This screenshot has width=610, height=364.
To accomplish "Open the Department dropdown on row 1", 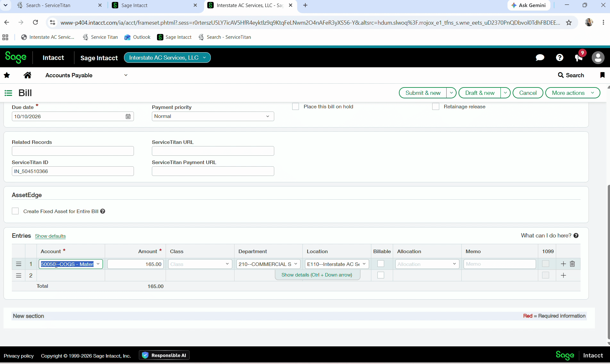I will [x=296, y=264].
